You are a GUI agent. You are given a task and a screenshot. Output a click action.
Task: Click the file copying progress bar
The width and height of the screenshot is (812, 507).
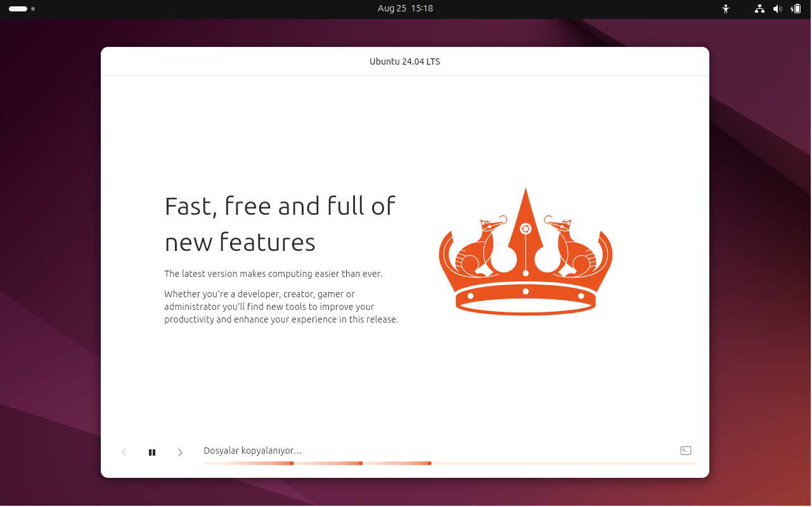pyautogui.click(x=449, y=463)
